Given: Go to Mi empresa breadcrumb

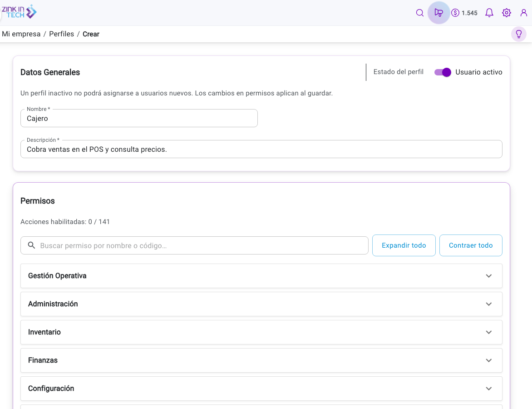Looking at the screenshot, I should click(x=21, y=34).
